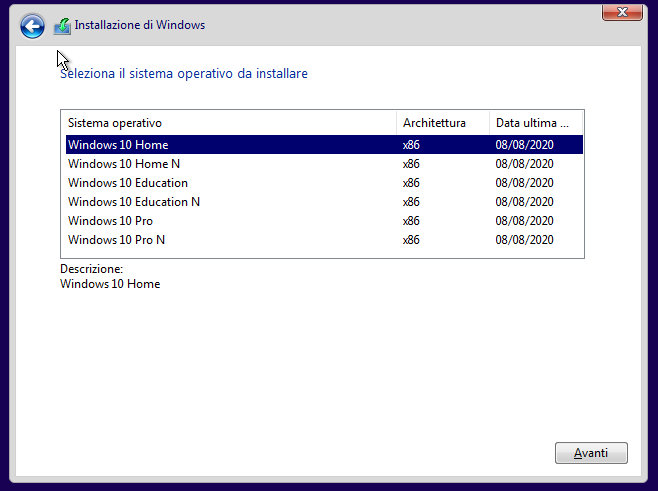Viewport: 658px width, 491px height.
Task: Select the Windows 10 Home row
Action: [324, 145]
